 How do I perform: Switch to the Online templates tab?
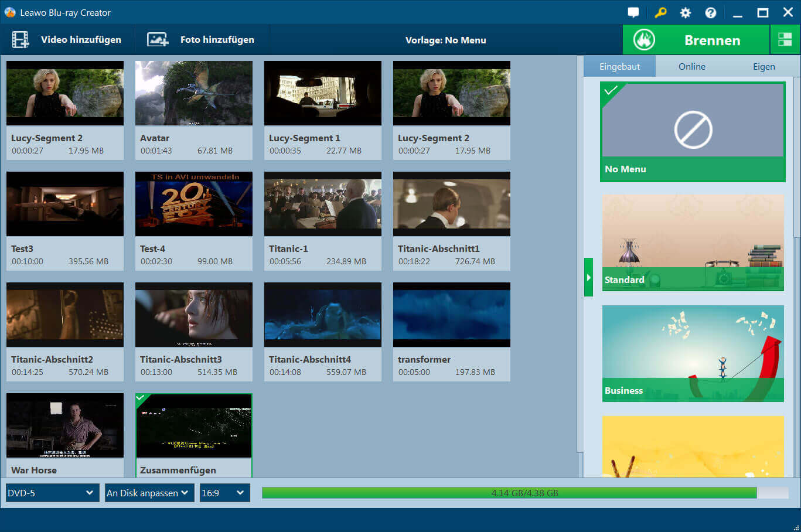pyautogui.click(x=692, y=66)
